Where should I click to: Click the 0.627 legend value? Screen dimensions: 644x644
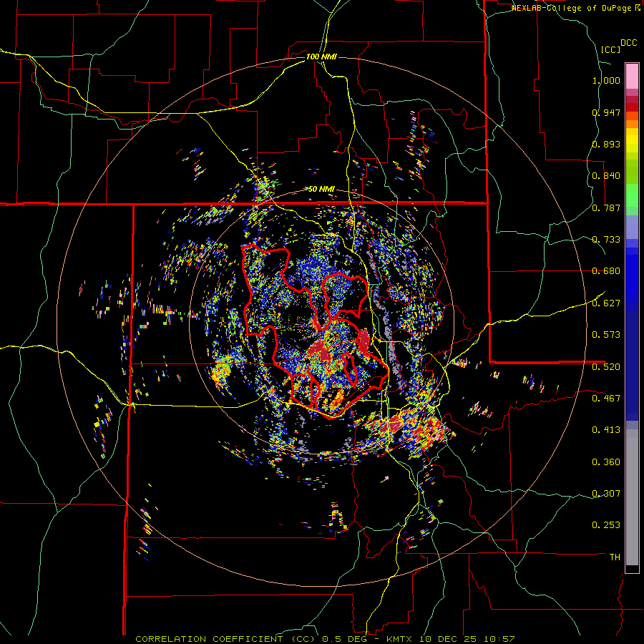coord(606,303)
